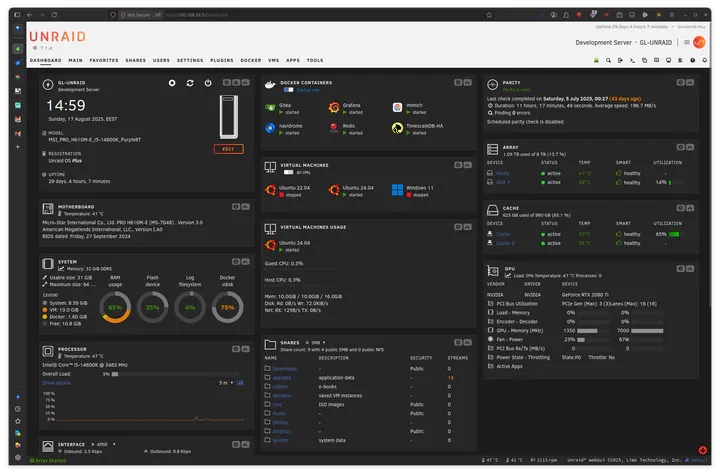Click the orange EDIT button
Screen dimensions: 720x475
click(x=228, y=149)
